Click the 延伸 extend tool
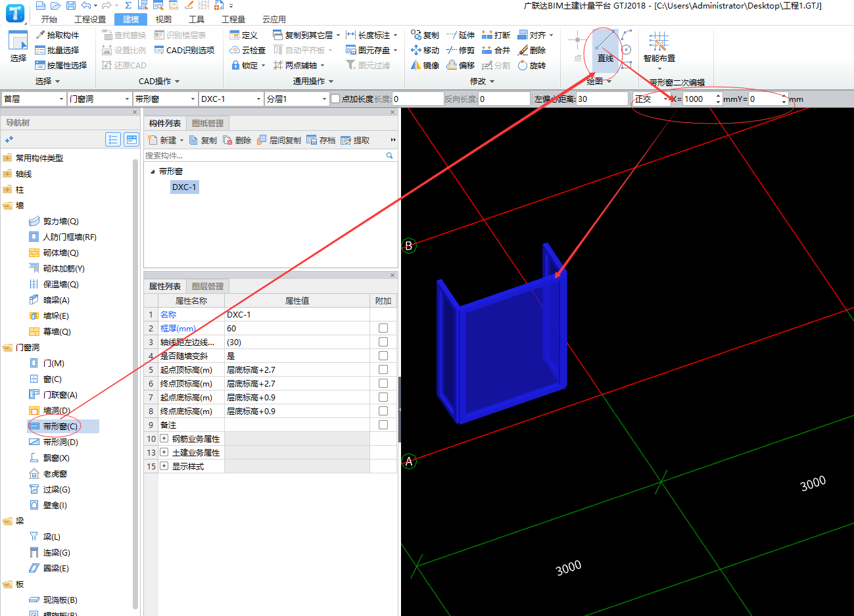Screen dimensions: 854x616 [x=460, y=35]
